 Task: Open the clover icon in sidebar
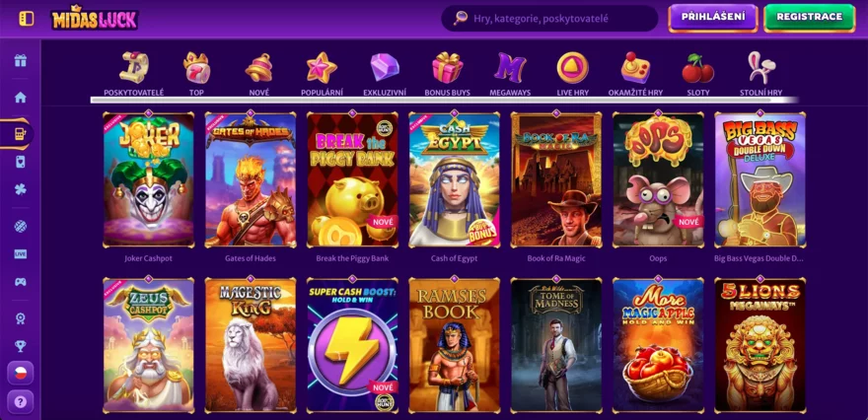[x=21, y=188]
